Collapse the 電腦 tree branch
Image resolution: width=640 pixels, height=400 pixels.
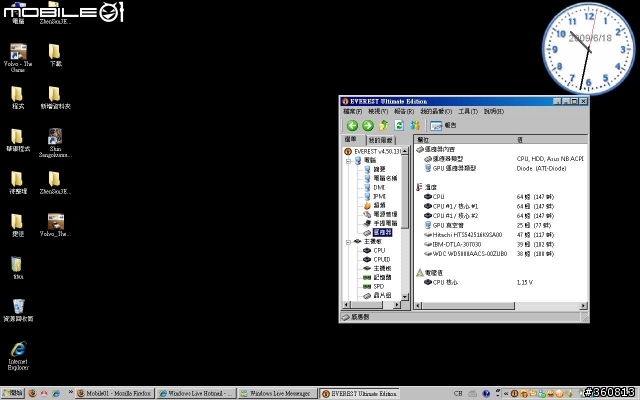pyautogui.click(x=349, y=161)
